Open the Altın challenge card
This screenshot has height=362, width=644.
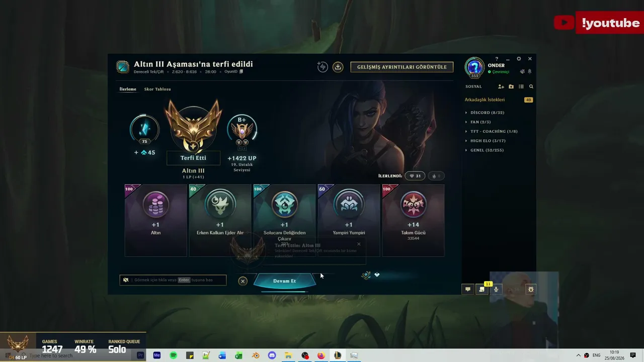pos(155,220)
